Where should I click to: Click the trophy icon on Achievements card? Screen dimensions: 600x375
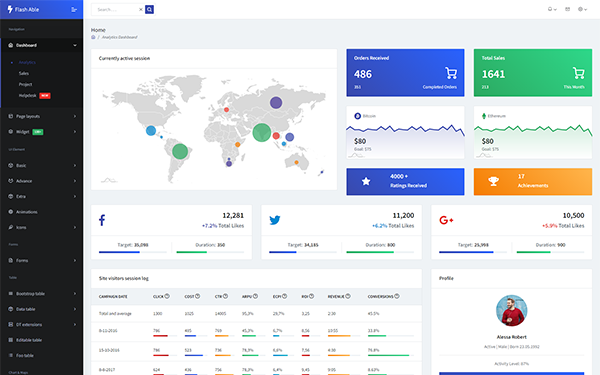click(x=493, y=181)
